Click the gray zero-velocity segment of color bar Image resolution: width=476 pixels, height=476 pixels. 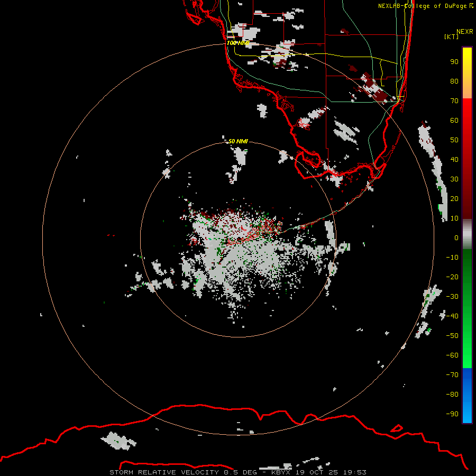[467, 234]
